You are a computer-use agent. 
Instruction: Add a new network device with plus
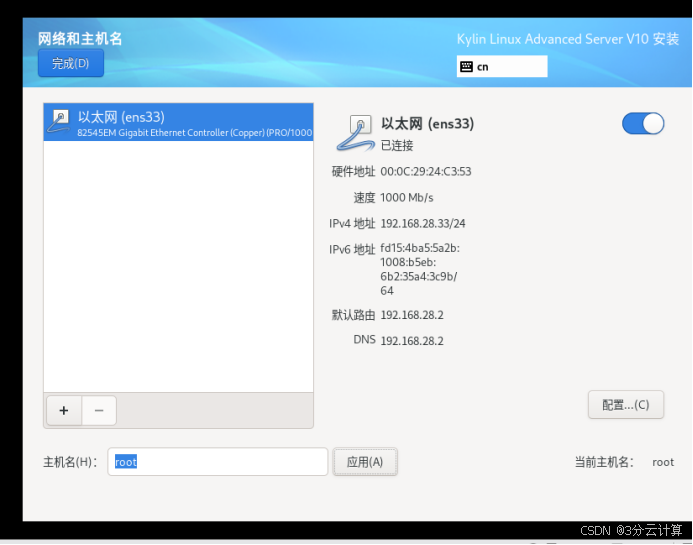click(64, 411)
